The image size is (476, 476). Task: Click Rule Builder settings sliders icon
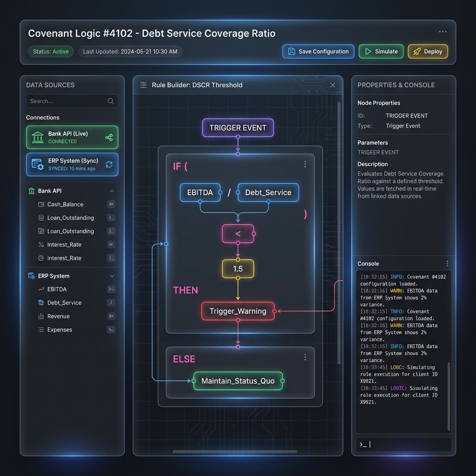tap(143, 85)
